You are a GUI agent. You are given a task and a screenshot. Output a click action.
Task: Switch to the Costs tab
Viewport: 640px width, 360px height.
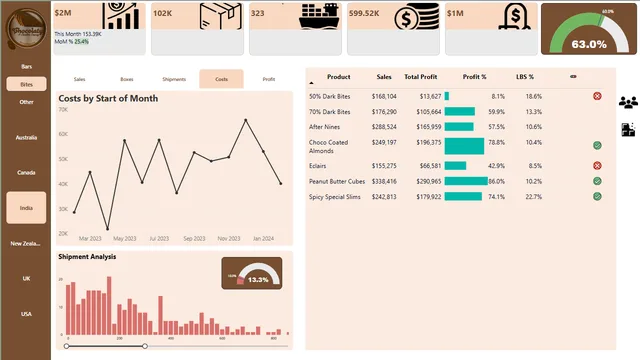222,79
